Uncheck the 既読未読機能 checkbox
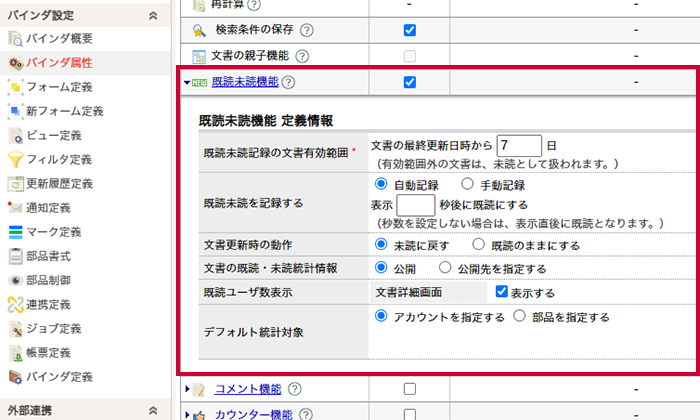700x420 pixels. click(x=409, y=82)
